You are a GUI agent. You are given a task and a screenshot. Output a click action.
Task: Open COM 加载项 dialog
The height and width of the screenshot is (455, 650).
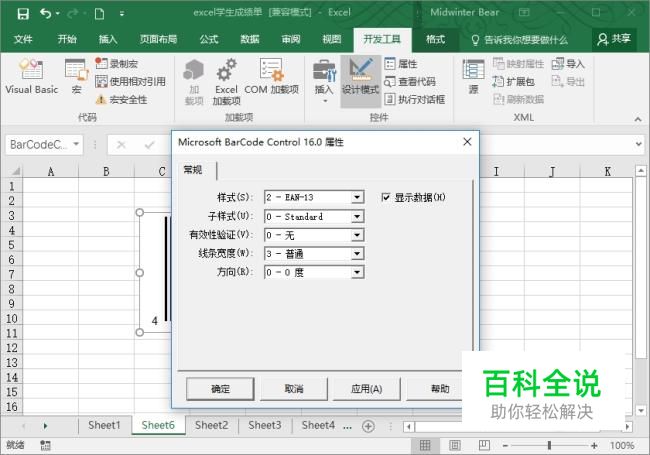pos(272,76)
